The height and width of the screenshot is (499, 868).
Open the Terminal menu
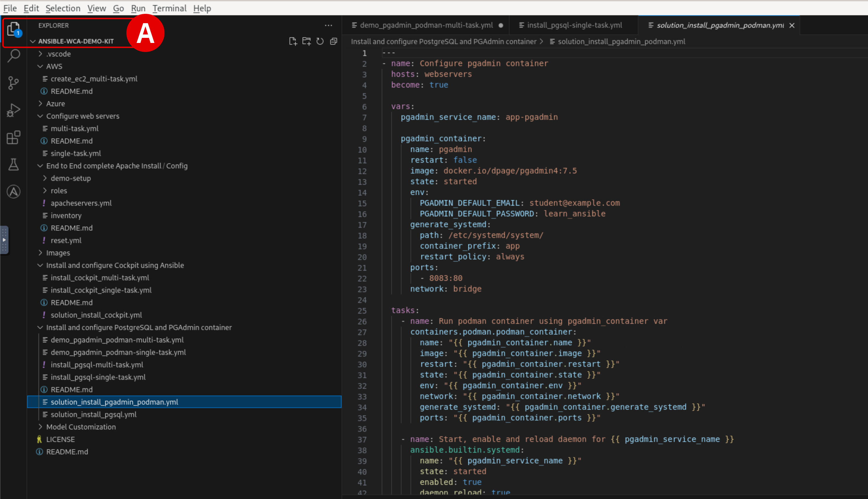point(169,8)
